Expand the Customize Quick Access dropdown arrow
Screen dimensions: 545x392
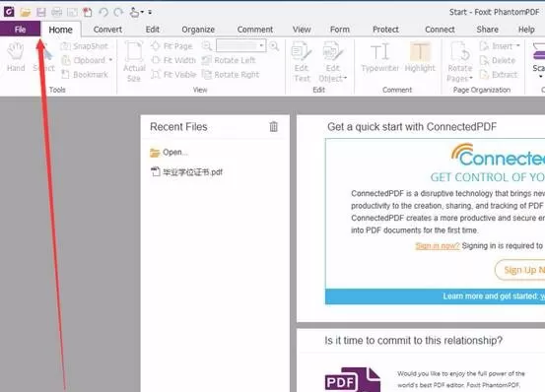(150, 13)
